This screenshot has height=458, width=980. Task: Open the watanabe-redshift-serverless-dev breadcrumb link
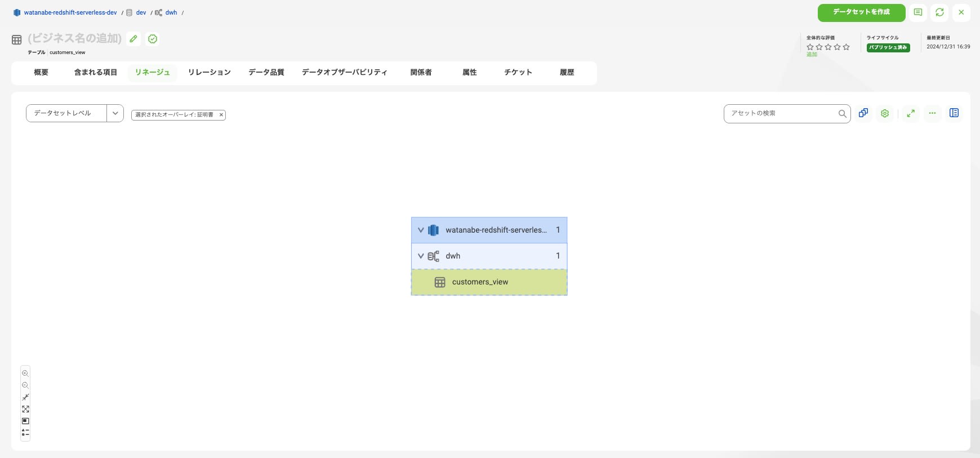click(70, 12)
